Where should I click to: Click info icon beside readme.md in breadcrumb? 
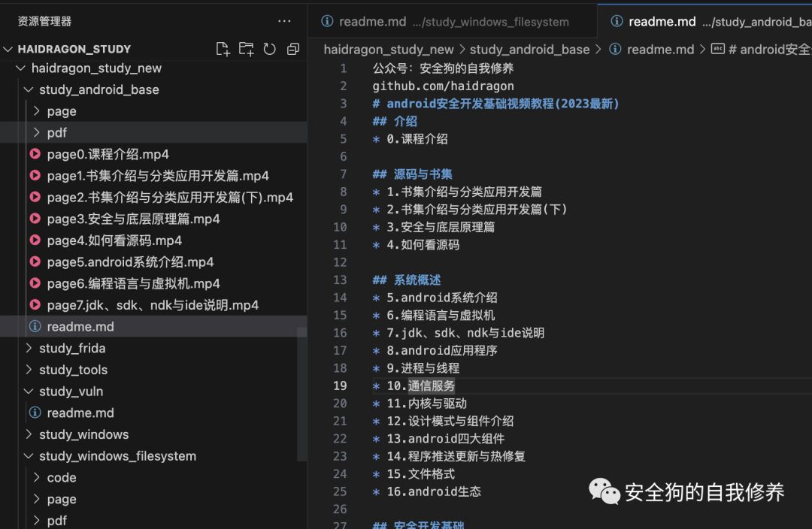coord(615,49)
